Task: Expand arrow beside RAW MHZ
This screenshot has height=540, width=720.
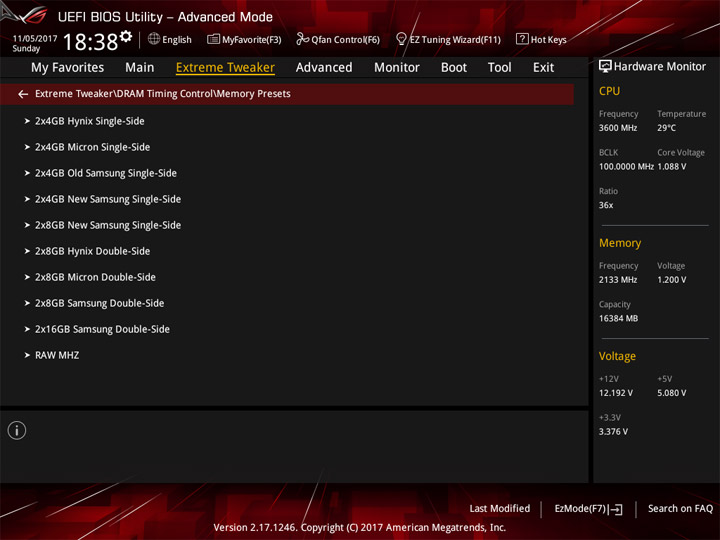Action: click(27, 355)
